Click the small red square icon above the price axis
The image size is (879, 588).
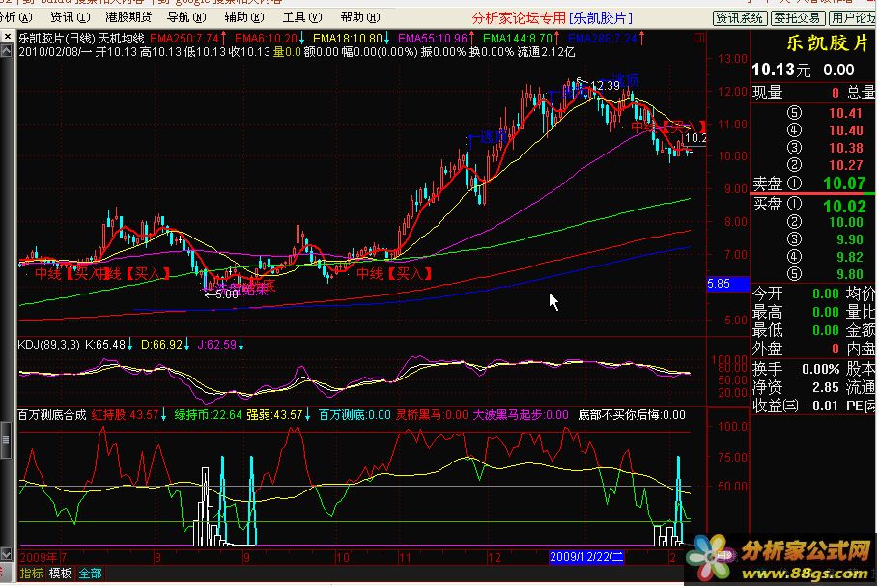pos(699,38)
